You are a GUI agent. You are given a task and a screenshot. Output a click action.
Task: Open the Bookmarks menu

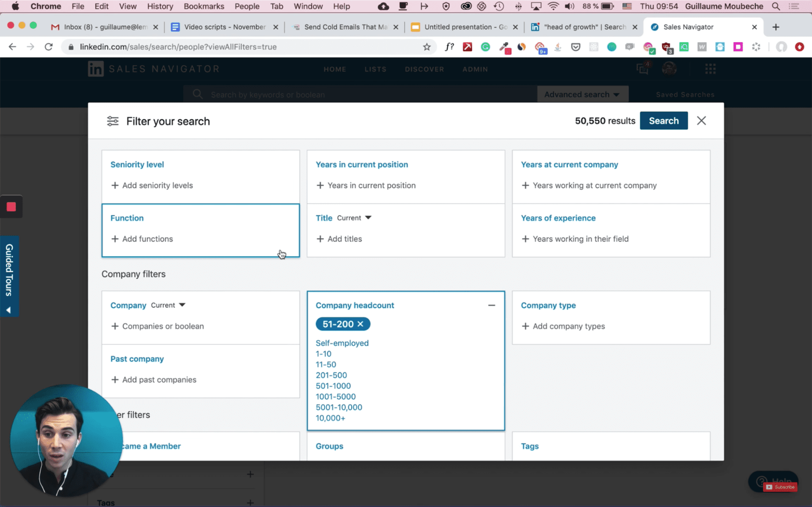coord(204,6)
